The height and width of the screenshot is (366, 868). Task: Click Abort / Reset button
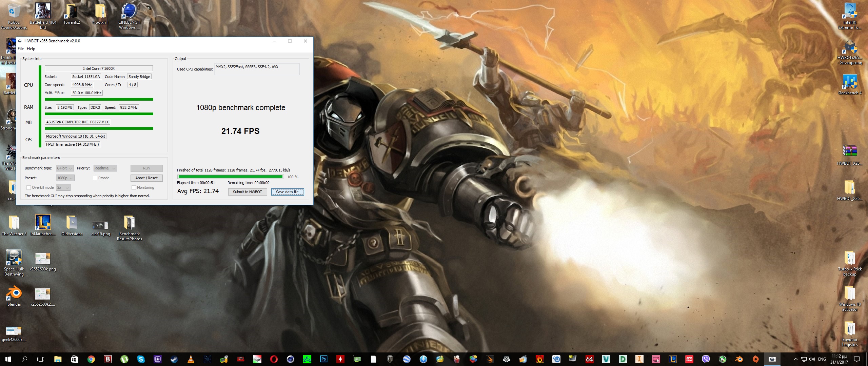point(146,178)
